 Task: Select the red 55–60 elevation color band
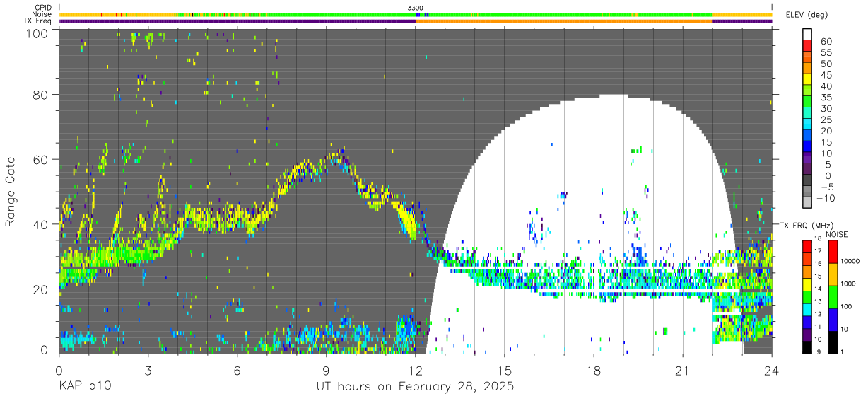[807, 46]
